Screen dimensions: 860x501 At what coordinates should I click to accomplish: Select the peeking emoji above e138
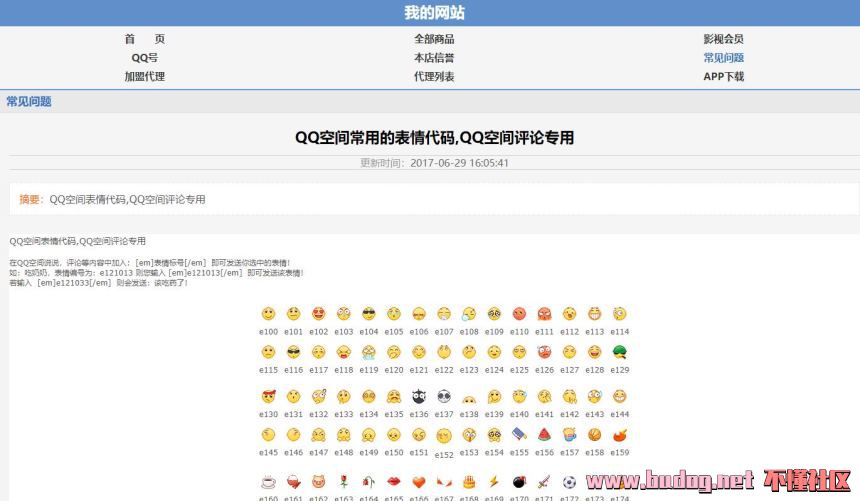click(469, 398)
